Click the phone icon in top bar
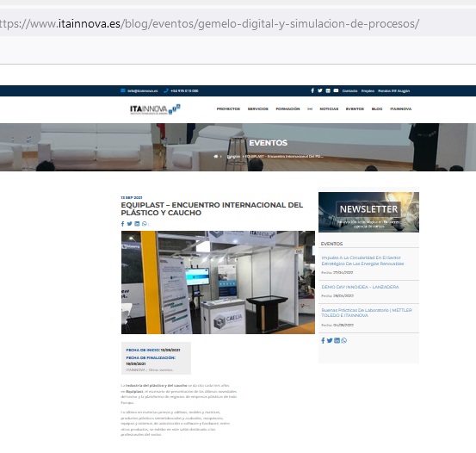 tap(165, 90)
